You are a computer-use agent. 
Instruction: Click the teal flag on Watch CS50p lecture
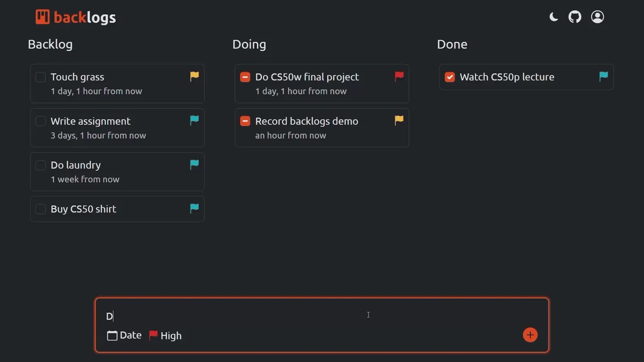(603, 76)
